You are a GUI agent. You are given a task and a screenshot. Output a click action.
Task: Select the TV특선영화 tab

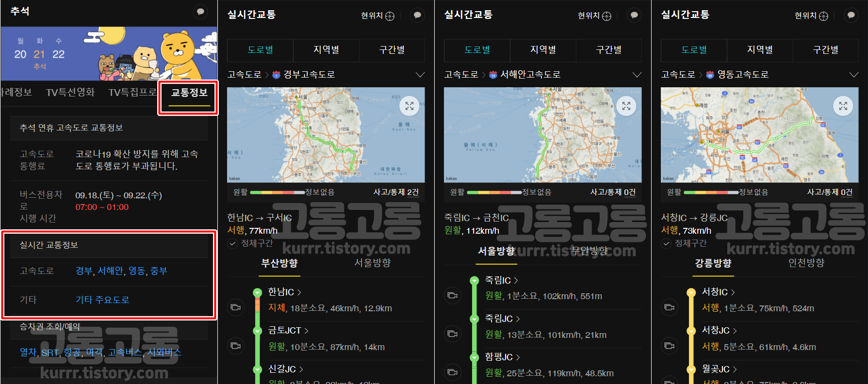pyautogui.click(x=70, y=93)
